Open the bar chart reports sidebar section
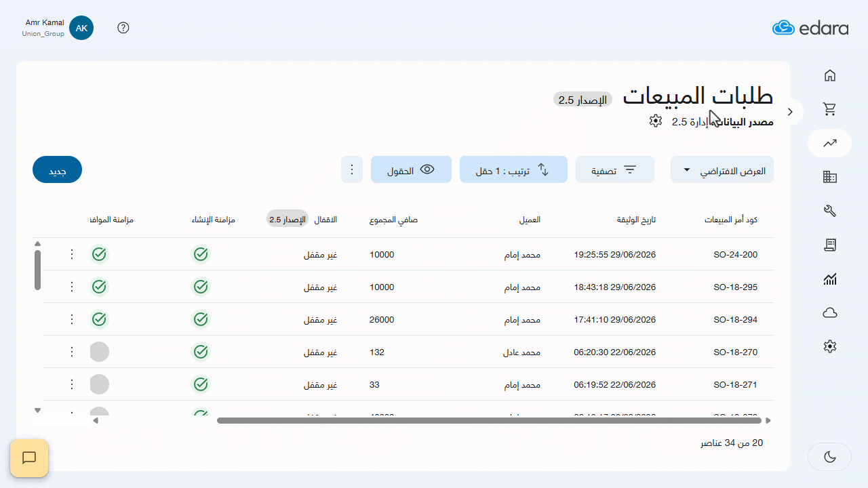Screen dimensions: 868x488 [829, 279]
